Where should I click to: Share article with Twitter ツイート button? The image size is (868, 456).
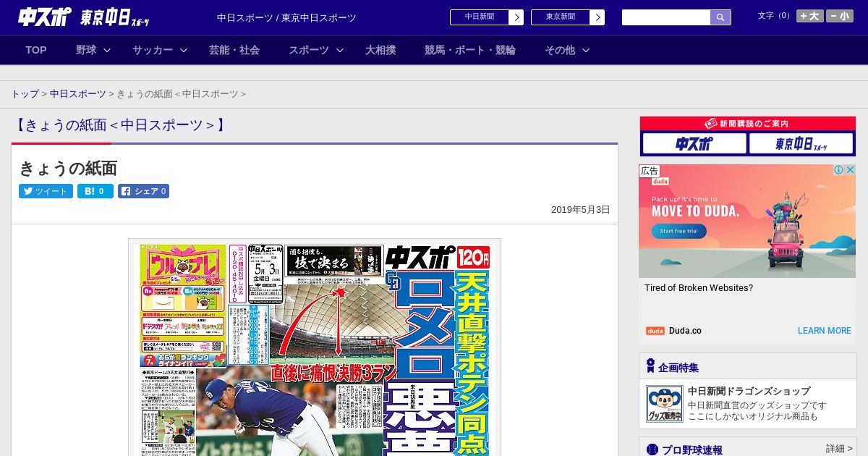pos(46,191)
